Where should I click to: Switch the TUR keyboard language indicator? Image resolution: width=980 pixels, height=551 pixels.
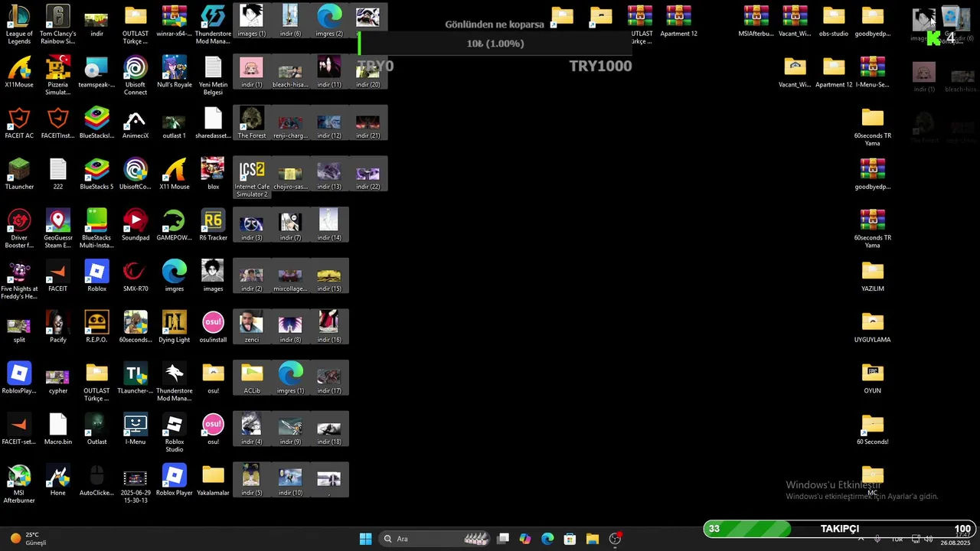pyautogui.click(x=897, y=539)
